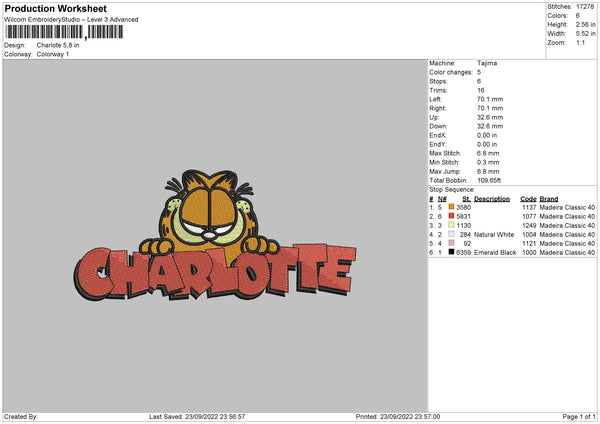Click the 'Description' column header

[x=492, y=199]
